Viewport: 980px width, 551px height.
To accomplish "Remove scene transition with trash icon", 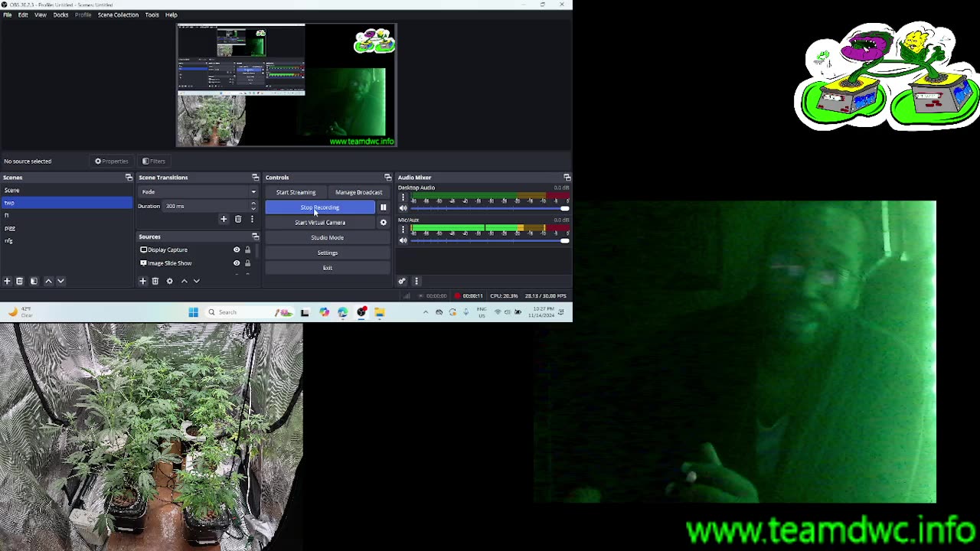I will tap(238, 219).
